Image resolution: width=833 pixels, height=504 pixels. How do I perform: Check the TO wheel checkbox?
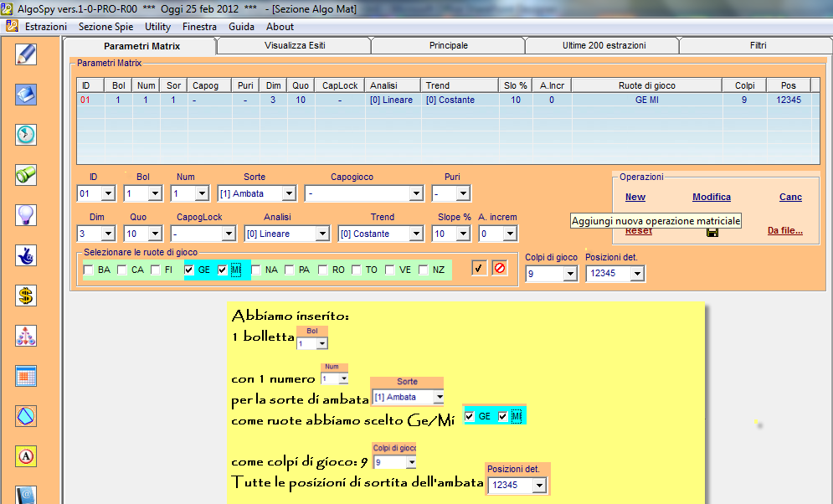(357, 270)
